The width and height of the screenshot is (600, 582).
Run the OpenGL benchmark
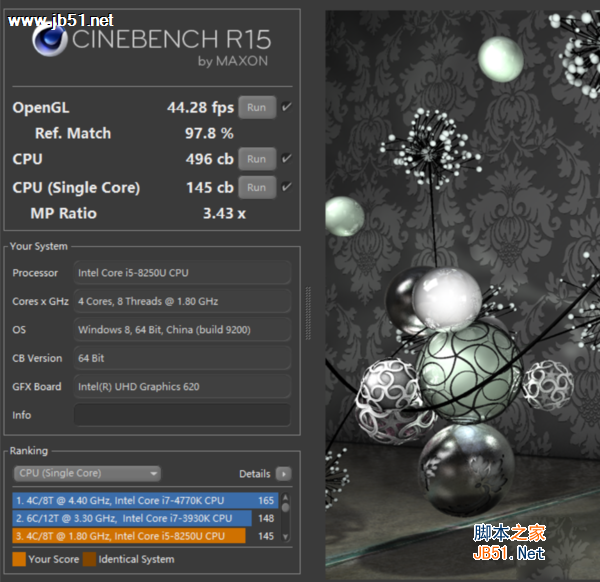(x=257, y=108)
